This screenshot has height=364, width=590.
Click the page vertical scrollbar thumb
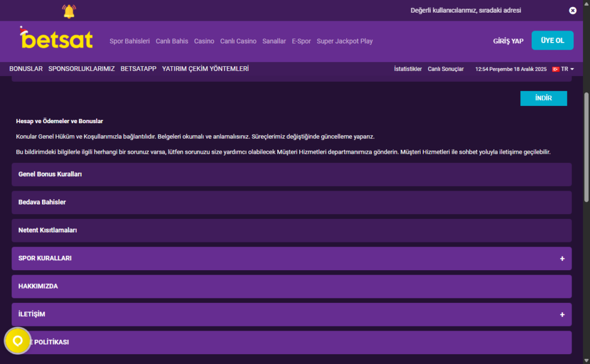pos(586,147)
